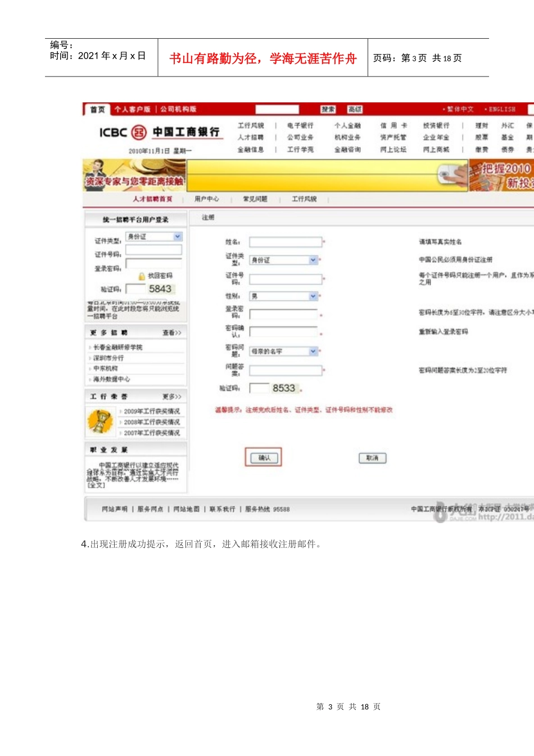534x756 pixels.
Task: Open 人才招聘首页 menu item
Action: [152, 199]
